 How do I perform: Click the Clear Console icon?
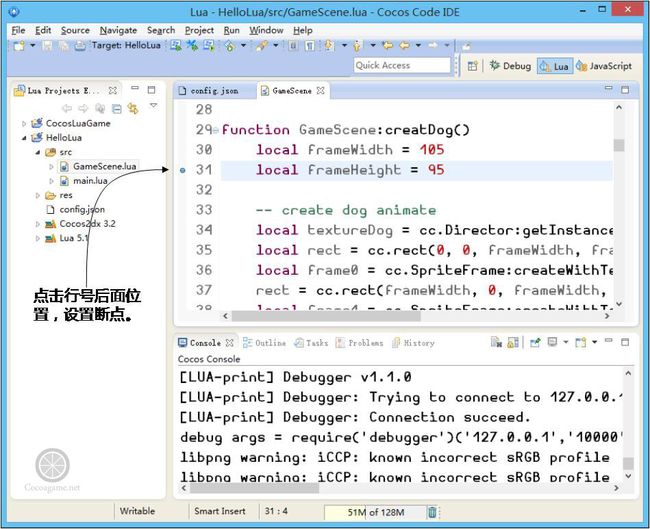click(x=496, y=342)
